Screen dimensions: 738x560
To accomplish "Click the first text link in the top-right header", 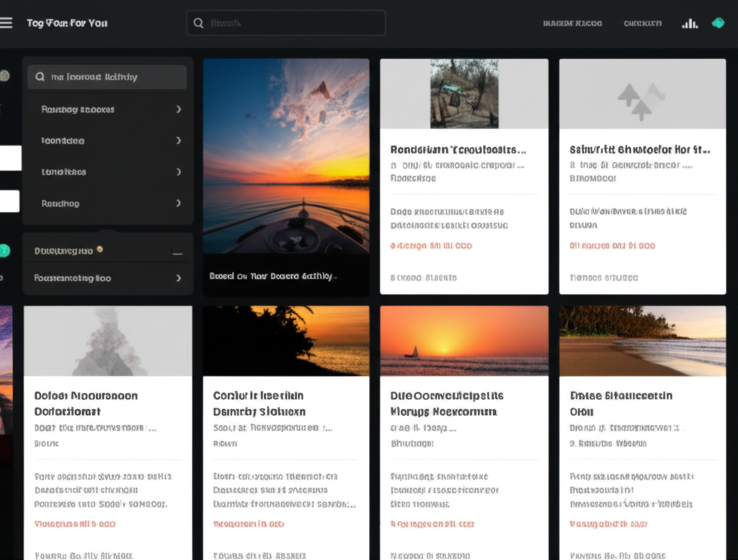I will click(x=572, y=23).
